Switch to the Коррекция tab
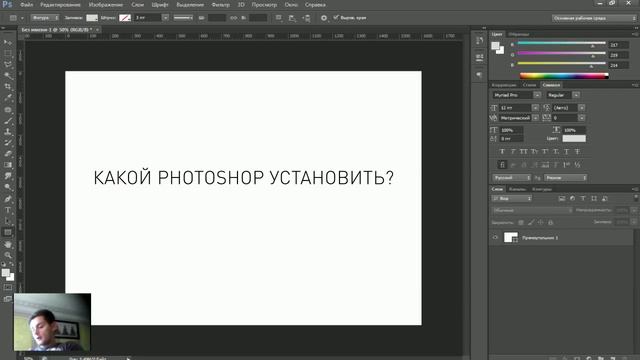 pos(504,85)
